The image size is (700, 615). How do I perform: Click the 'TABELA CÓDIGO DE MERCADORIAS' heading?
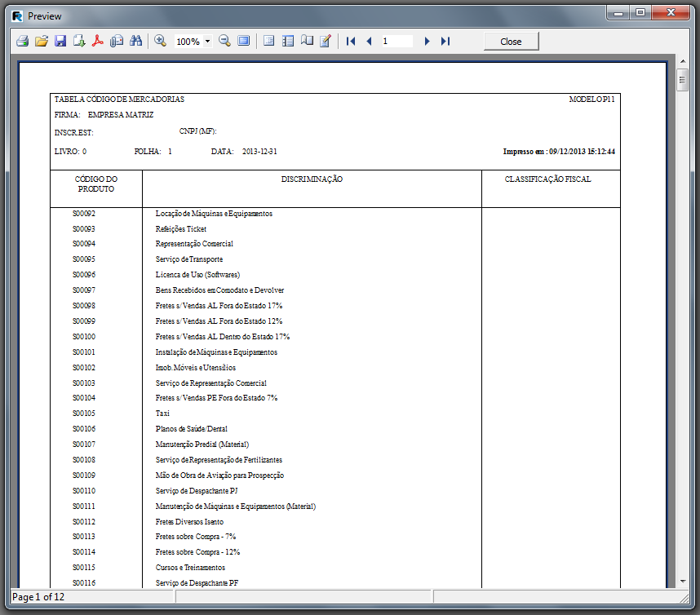click(x=119, y=99)
